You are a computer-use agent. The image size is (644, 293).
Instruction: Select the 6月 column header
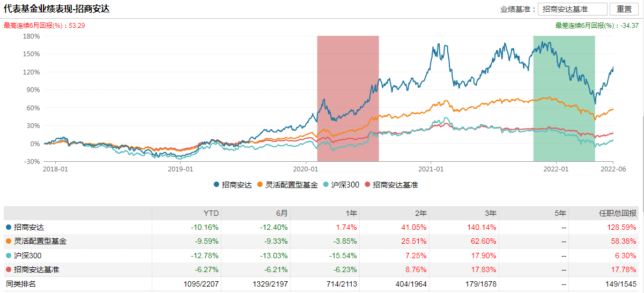pyautogui.click(x=282, y=213)
